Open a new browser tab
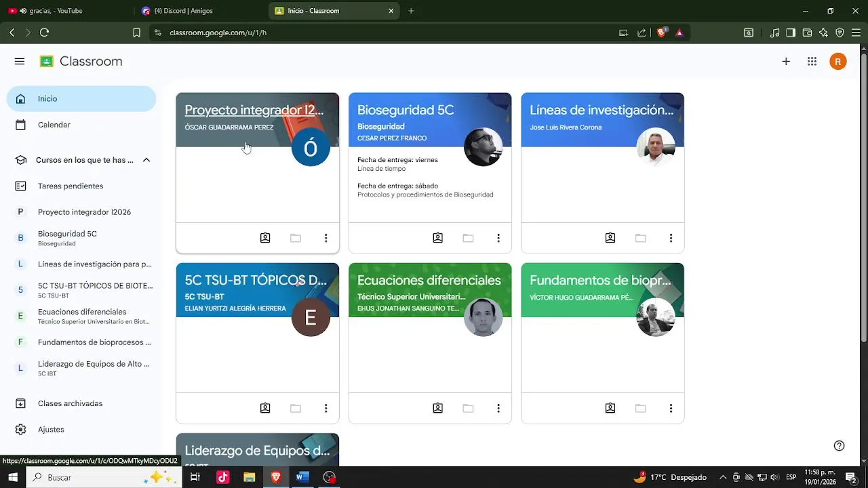 pyautogui.click(x=411, y=11)
